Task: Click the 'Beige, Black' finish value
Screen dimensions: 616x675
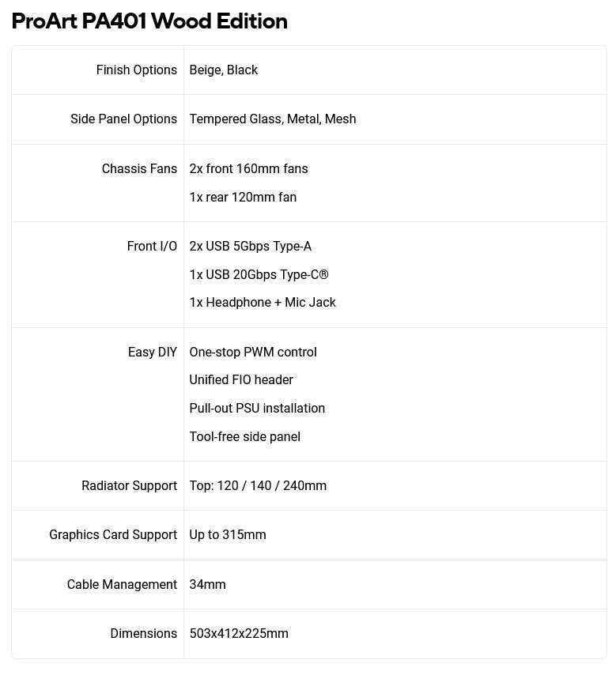Action: pos(224,70)
